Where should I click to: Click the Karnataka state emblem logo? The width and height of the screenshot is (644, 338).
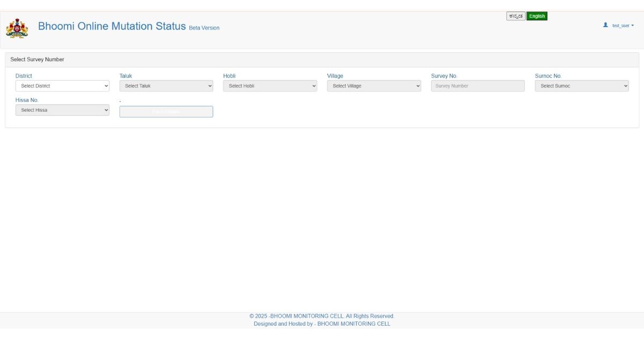coord(17,28)
